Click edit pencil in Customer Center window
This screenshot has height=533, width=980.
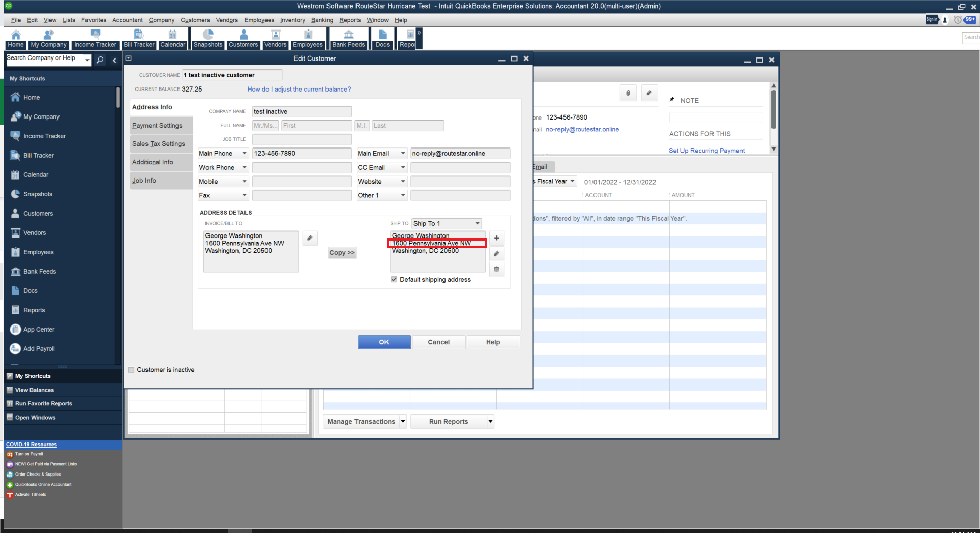click(649, 93)
